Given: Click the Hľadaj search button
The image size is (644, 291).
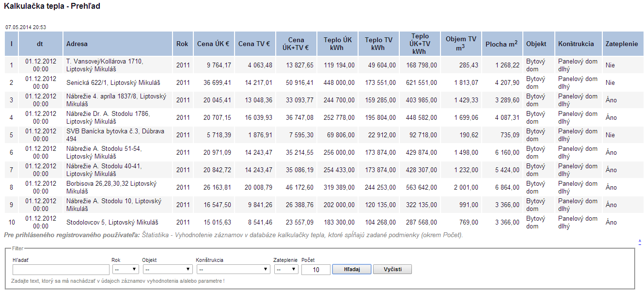Looking at the screenshot, I should tap(351, 269).
